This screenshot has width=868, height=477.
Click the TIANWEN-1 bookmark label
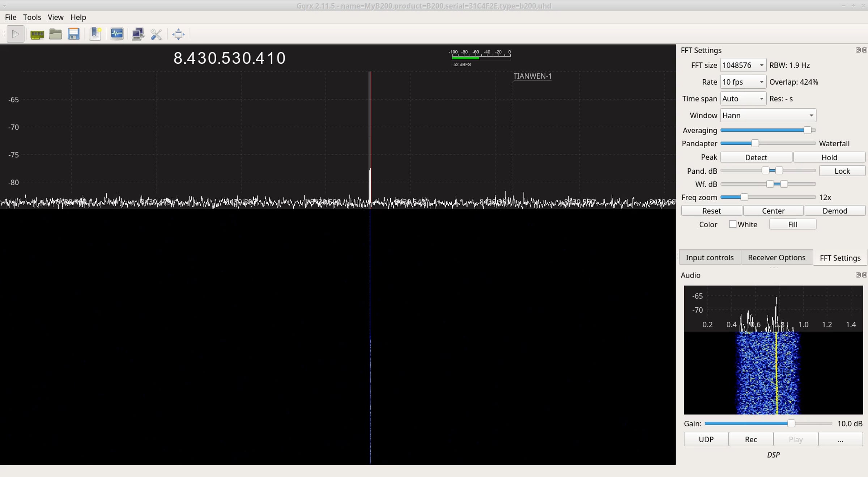click(532, 76)
